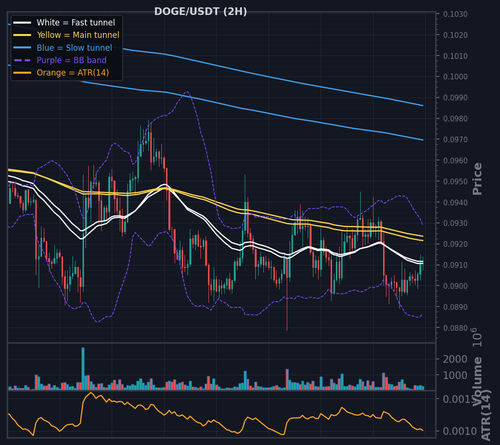Click the 0.1030 price axis tick
The image size is (500, 445).
(455, 14)
